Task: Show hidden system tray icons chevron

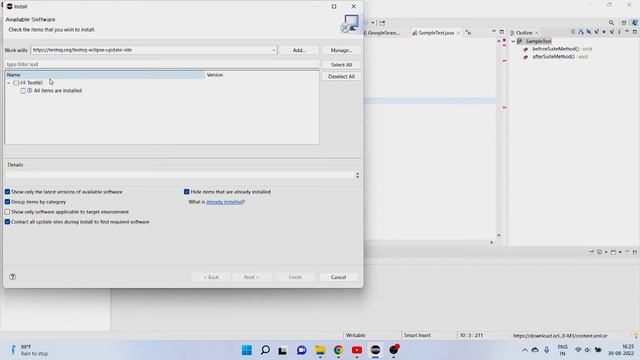Action: point(524,350)
